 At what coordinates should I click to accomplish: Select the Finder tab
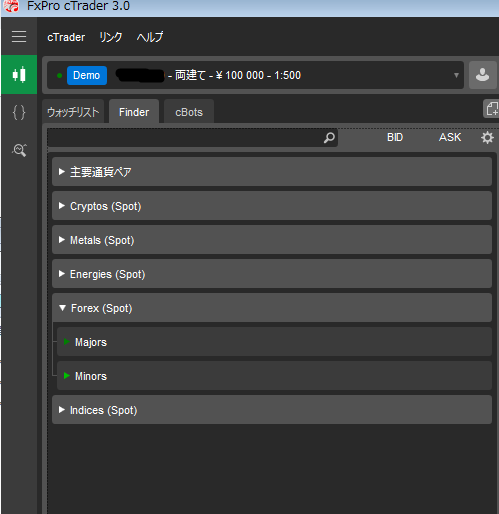[x=134, y=112]
